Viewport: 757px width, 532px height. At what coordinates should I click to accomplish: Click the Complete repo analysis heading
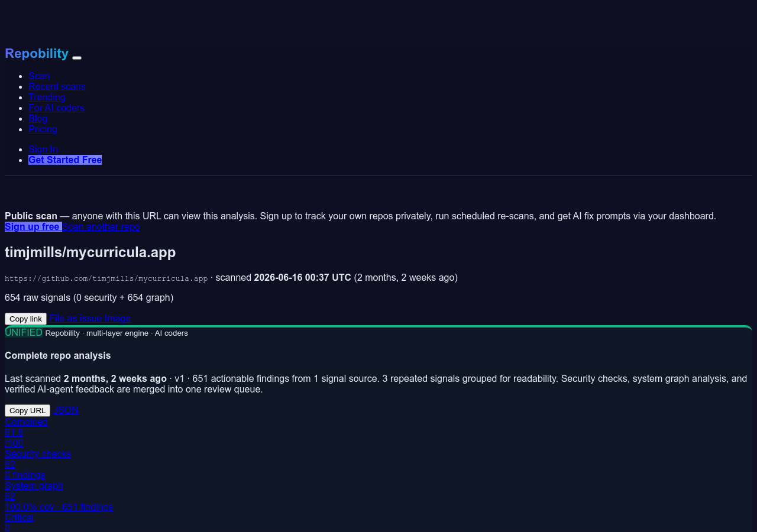tap(58, 355)
